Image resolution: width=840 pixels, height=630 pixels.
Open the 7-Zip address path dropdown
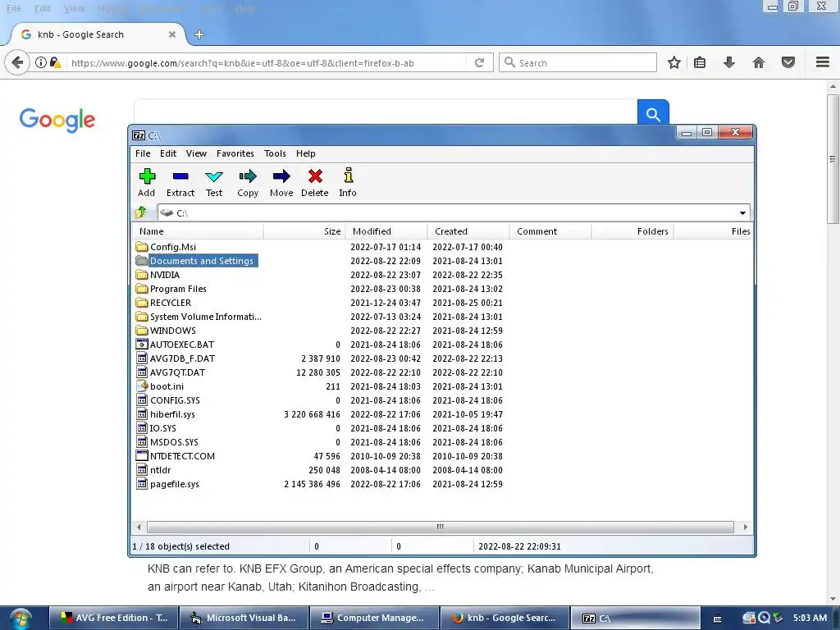pyautogui.click(x=742, y=212)
